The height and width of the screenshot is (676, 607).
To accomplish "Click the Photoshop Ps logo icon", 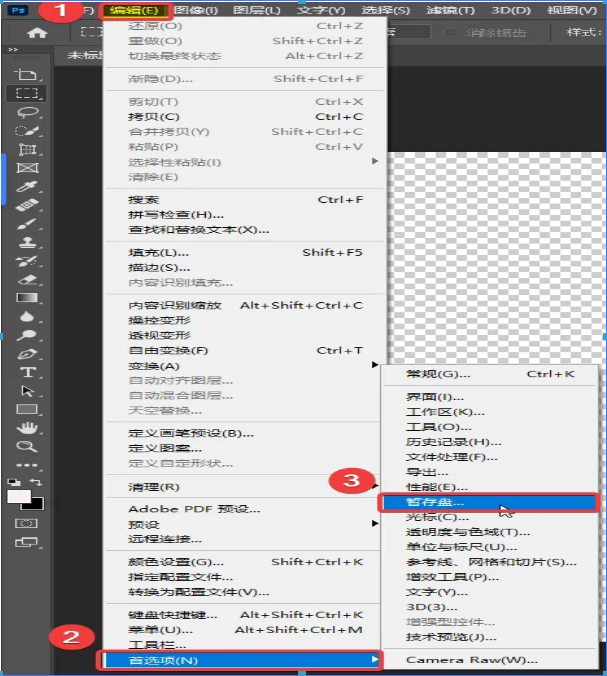I will [x=18, y=9].
